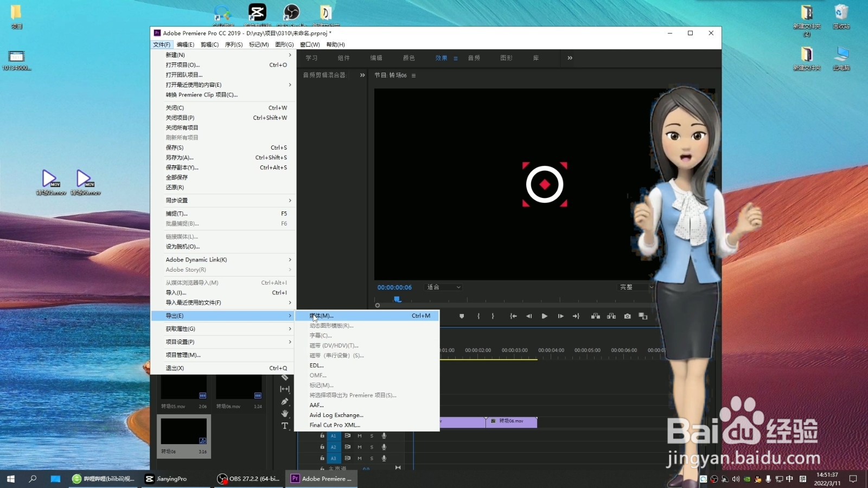Choose Final Cut Pro XML export
The image size is (868, 488).
pyautogui.click(x=367, y=425)
